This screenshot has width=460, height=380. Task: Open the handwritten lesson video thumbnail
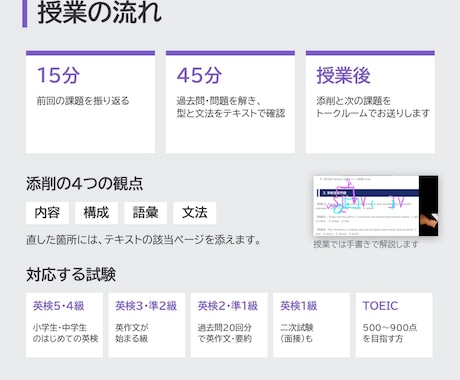(x=376, y=206)
